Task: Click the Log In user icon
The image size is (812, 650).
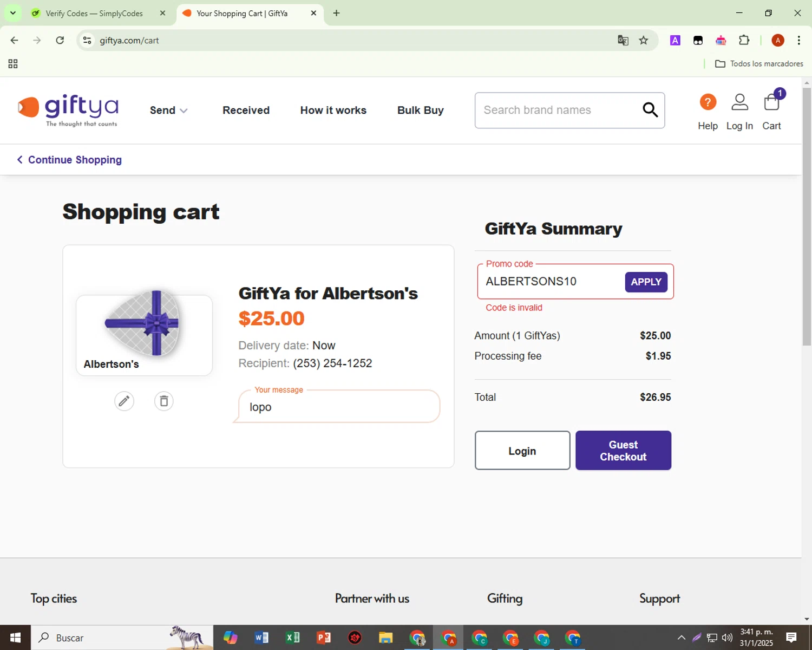Action: point(739,102)
